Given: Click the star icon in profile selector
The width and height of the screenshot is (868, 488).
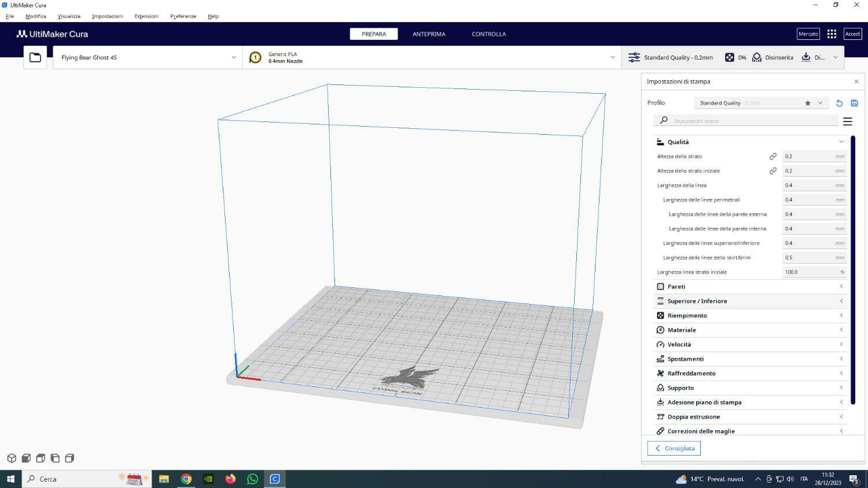Looking at the screenshot, I should 808,103.
